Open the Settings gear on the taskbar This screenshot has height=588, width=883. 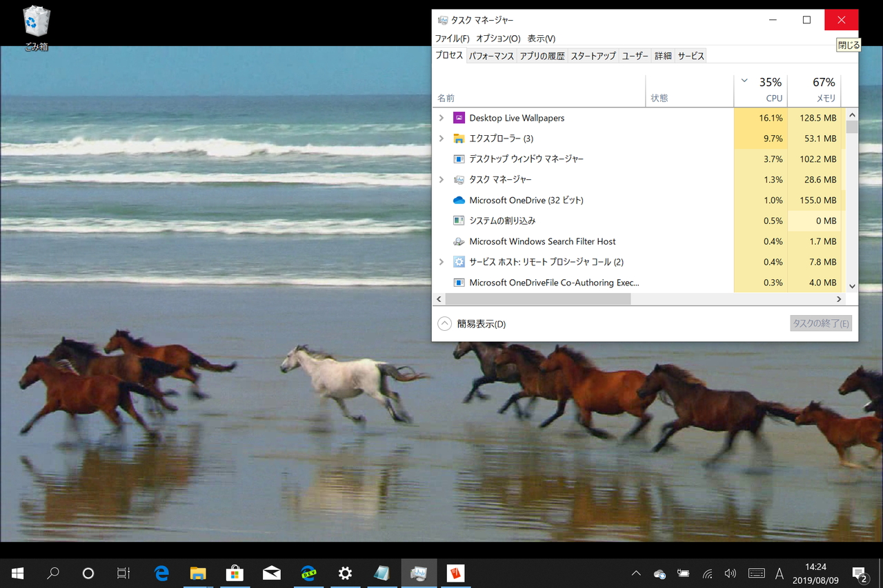point(345,573)
